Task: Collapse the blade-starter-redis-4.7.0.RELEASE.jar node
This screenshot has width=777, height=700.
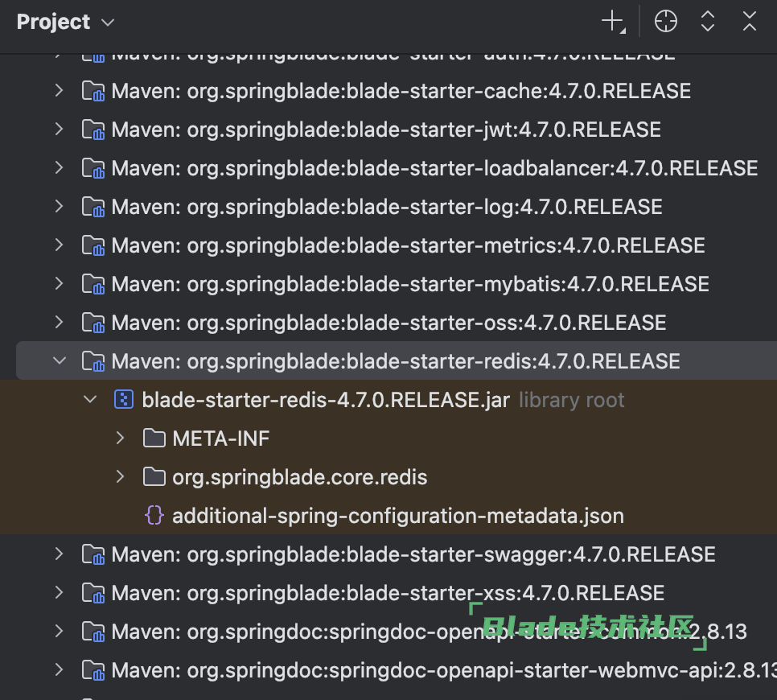Action: [x=90, y=400]
